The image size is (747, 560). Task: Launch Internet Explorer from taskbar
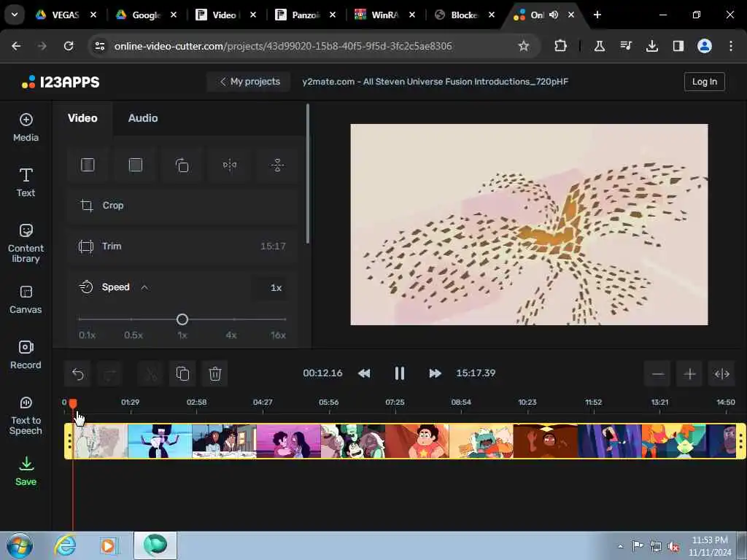click(65, 545)
